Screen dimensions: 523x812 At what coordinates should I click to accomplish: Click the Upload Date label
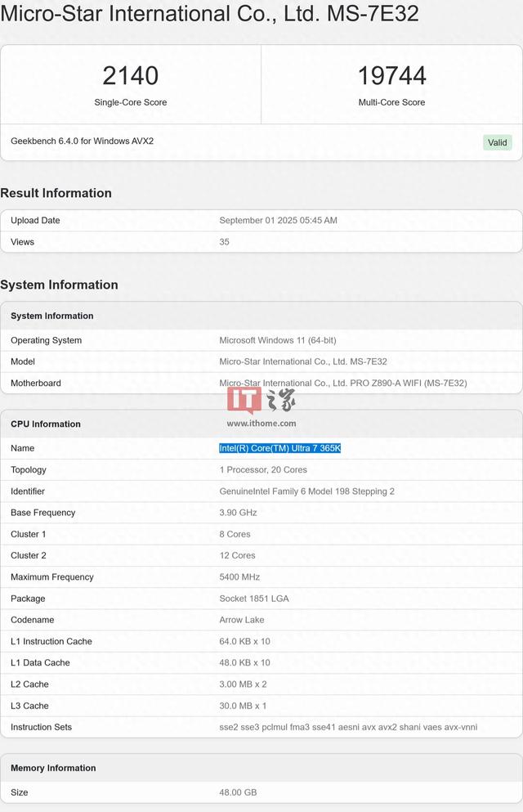pyautogui.click(x=35, y=221)
